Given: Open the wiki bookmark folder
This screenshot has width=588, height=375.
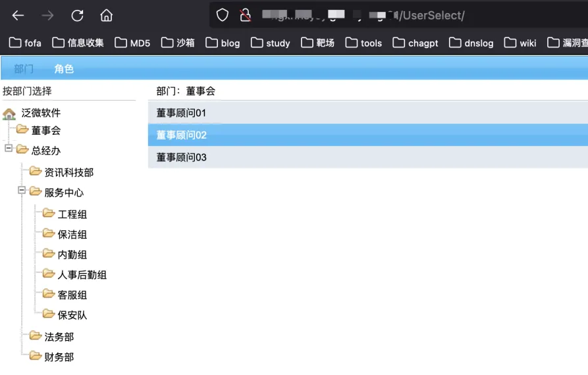Looking at the screenshot, I should [520, 43].
